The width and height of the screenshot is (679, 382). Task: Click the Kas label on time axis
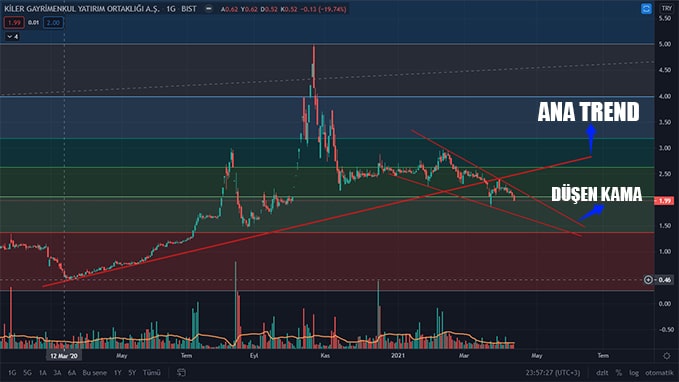(325, 356)
